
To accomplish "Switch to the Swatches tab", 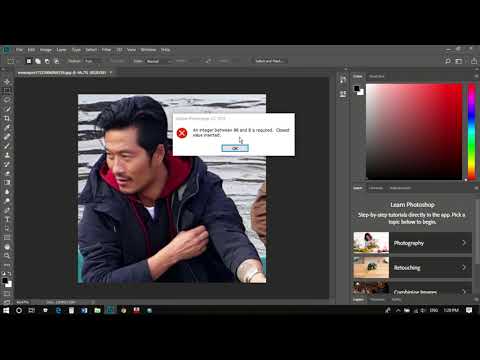I will (377, 76).
